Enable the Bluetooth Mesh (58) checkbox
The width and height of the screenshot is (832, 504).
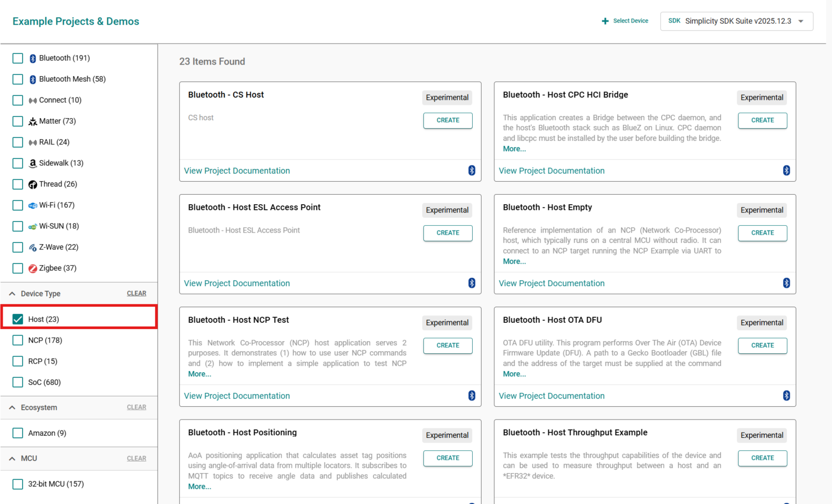18,79
